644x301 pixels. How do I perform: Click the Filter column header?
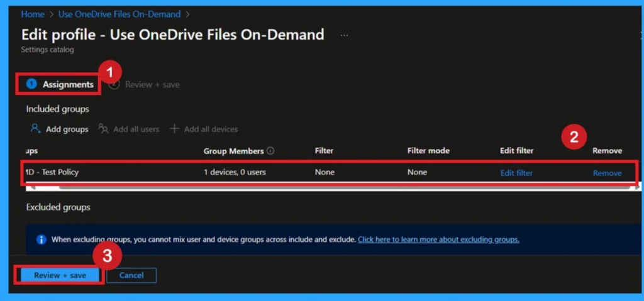pyautogui.click(x=324, y=151)
